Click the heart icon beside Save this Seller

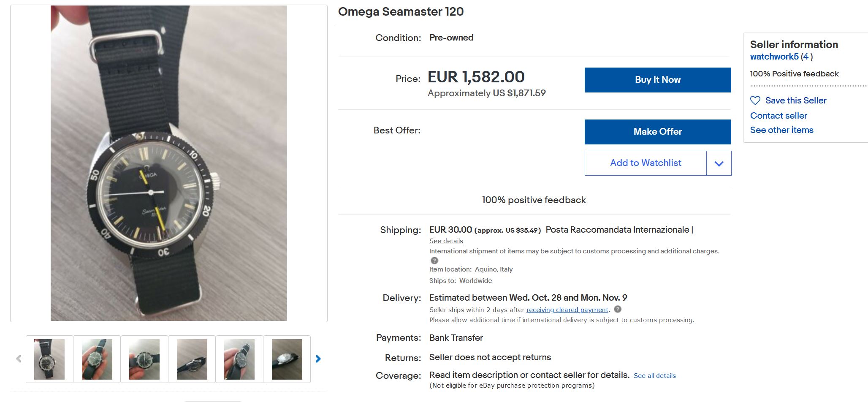(x=755, y=100)
